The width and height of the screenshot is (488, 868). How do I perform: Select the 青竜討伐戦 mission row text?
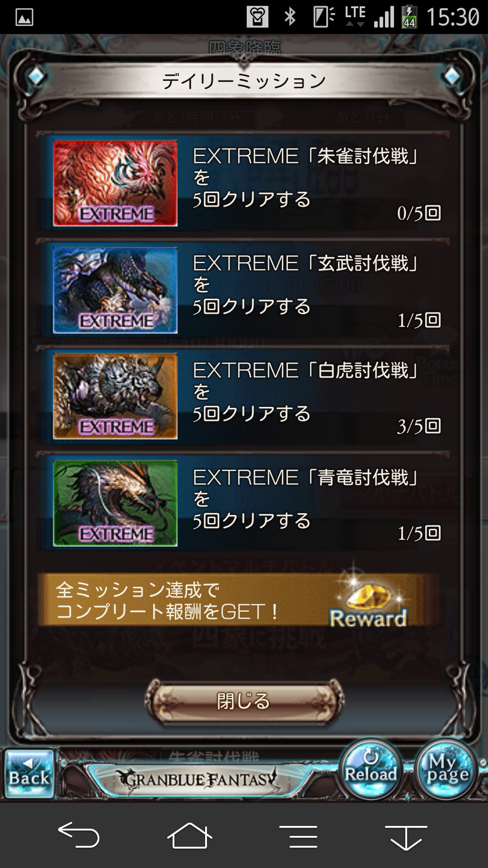tap(306, 499)
